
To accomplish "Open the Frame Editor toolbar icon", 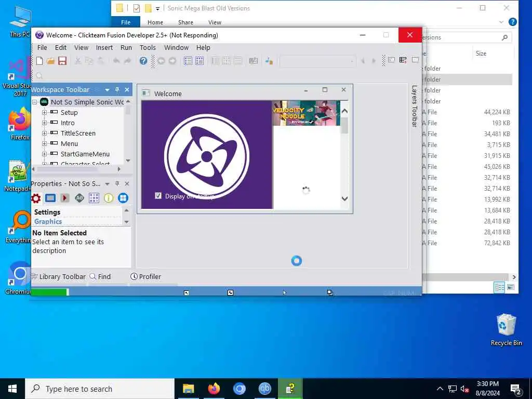I will click(199, 61).
